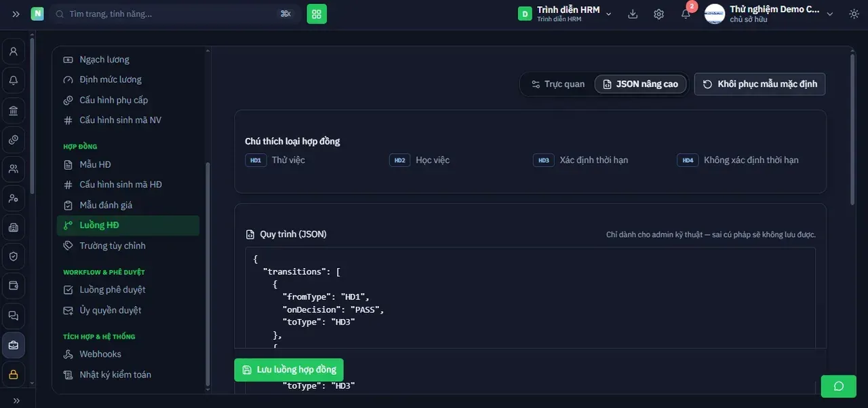
Task: Click the HD4 contract type badge
Action: (688, 160)
